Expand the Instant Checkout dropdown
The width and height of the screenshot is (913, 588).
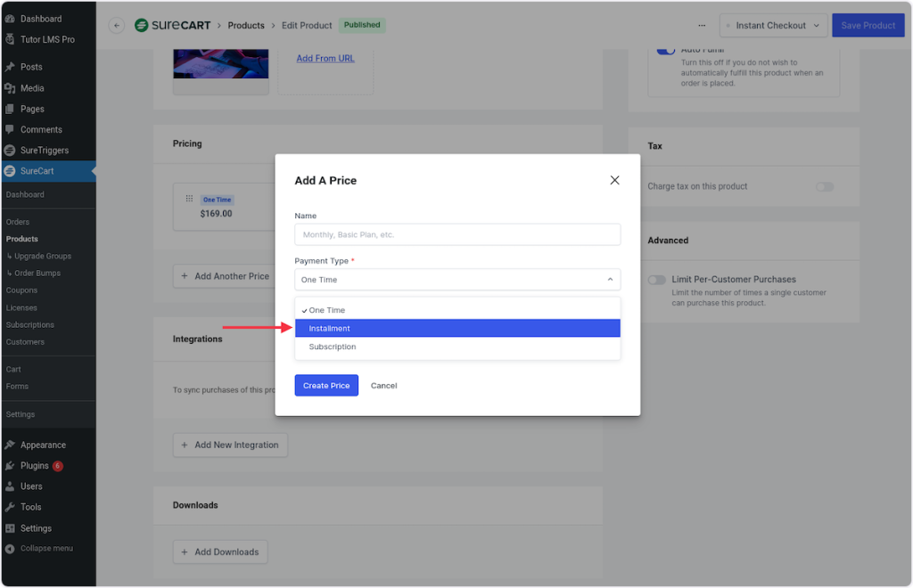[x=771, y=26]
